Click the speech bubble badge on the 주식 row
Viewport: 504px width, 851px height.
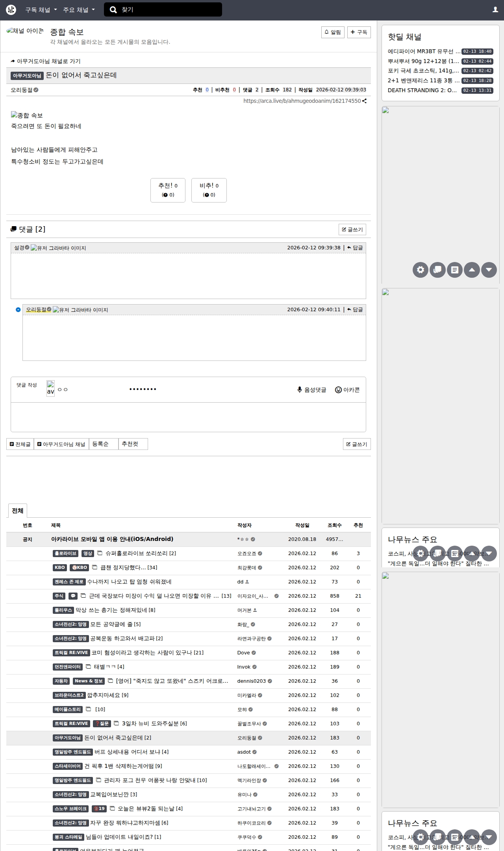click(73, 596)
